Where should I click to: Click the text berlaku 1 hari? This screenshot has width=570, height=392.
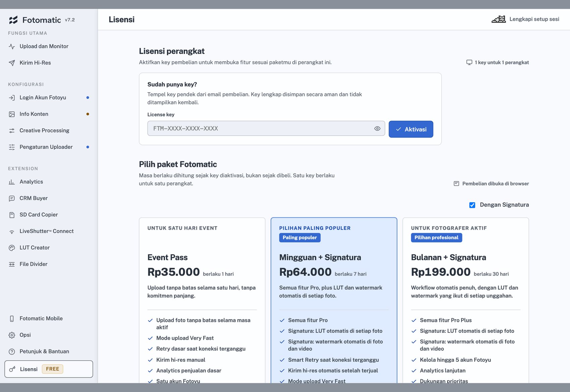point(218,274)
